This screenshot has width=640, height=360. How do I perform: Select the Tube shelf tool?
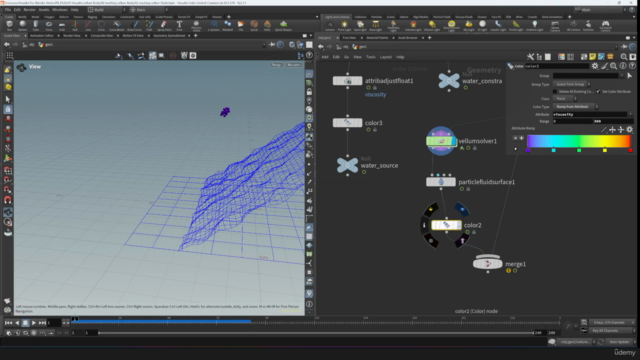point(36,26)
